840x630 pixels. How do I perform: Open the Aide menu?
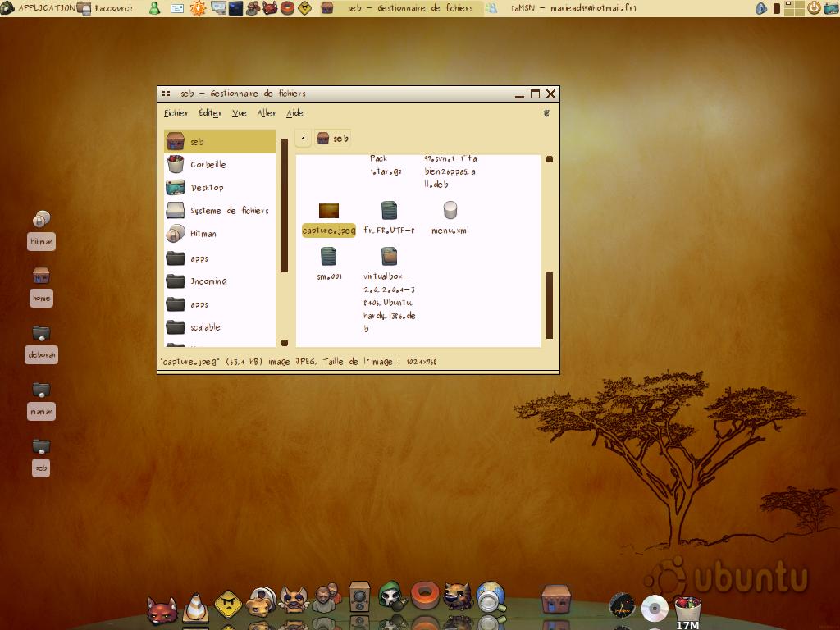tap(294, 113)
